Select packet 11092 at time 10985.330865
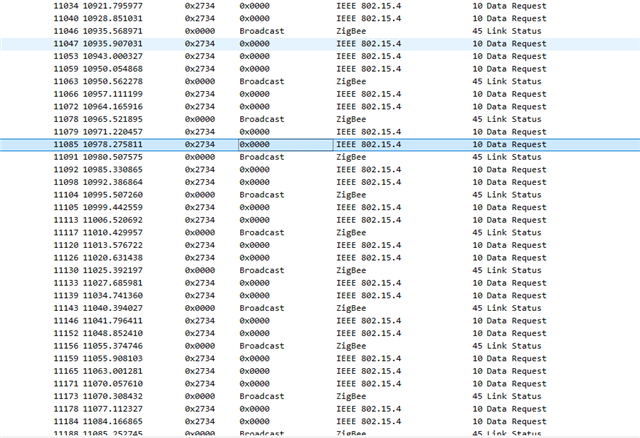640x438 pixels. (320, 169)
